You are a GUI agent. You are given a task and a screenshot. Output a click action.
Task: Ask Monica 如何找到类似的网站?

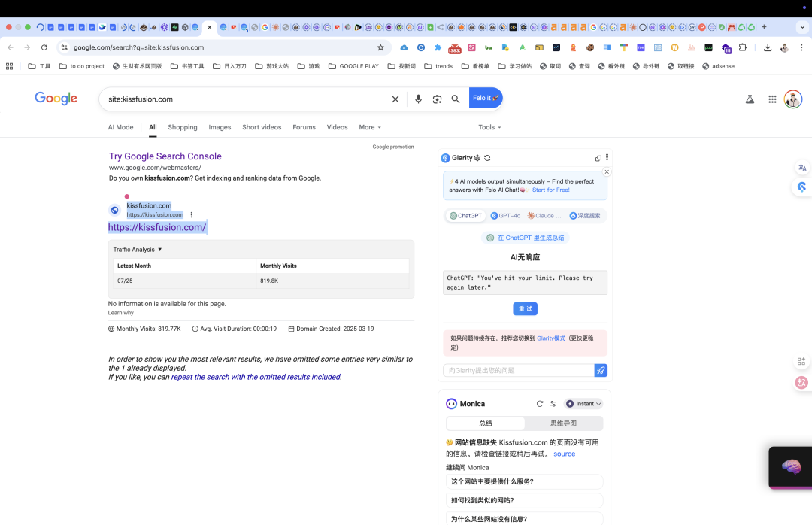[524, 500]
